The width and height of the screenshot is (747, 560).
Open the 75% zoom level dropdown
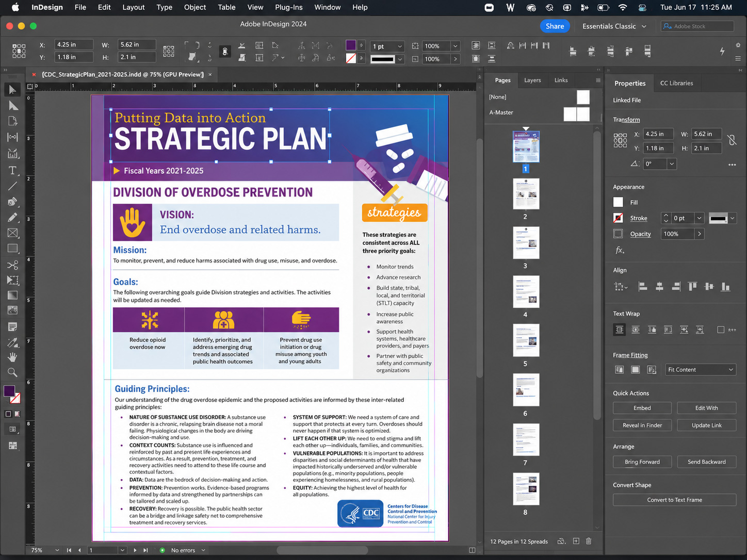[57, 550]
